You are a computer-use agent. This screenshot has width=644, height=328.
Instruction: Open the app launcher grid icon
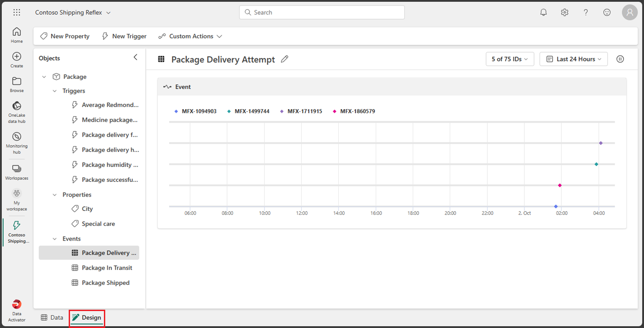pos(17,13)
